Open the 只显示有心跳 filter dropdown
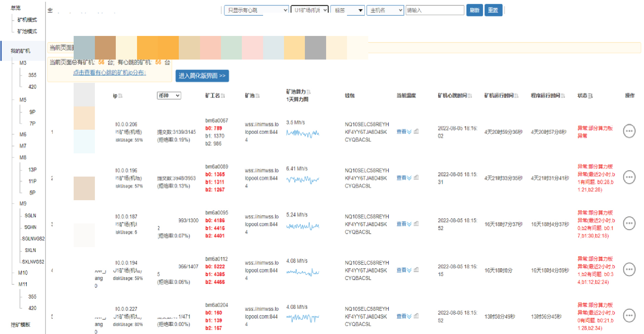 pyautogui.click(x=256, y=10)
